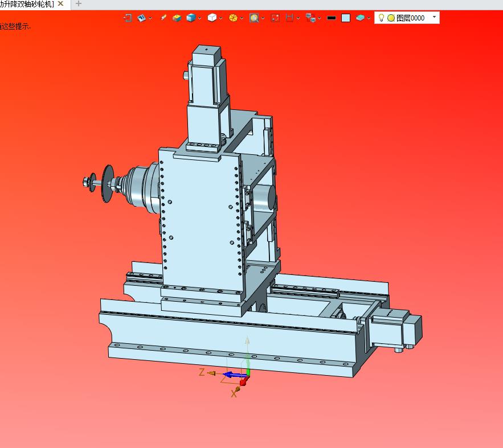Expand the stacked windows layout dropdown
Image resolution: width=503 pixels, height=448 pixels.
pyautogui.click(x=319, y=18)
